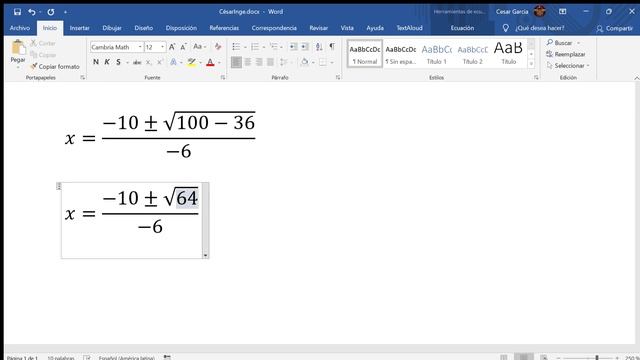Open the multilevel list dropdown
The width and height of the screenshot is (640, 360).
click(x=281, y=47)
